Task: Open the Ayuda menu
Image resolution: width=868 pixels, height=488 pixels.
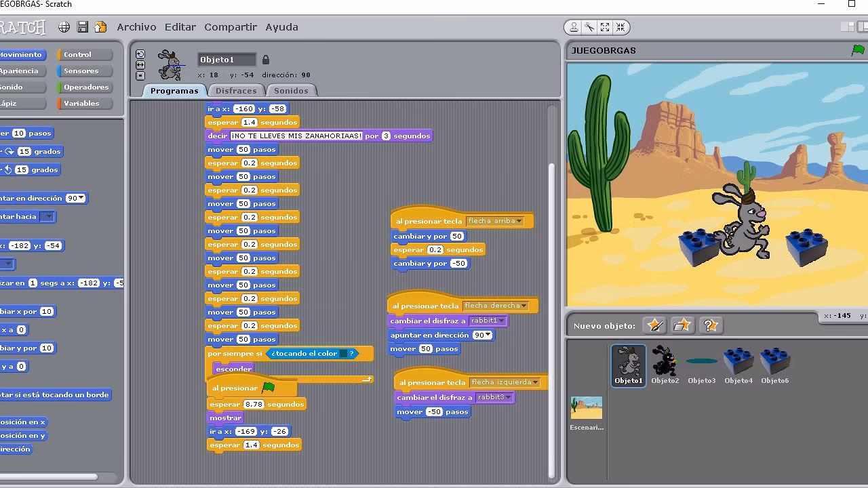Action: [x=281, y=27]
